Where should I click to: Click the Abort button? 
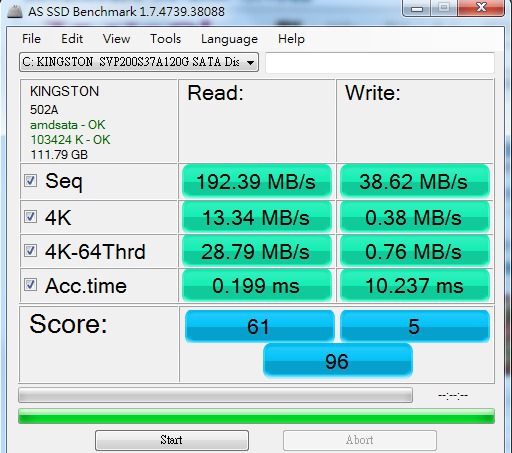pyautogui.click(x=360, y=440)
